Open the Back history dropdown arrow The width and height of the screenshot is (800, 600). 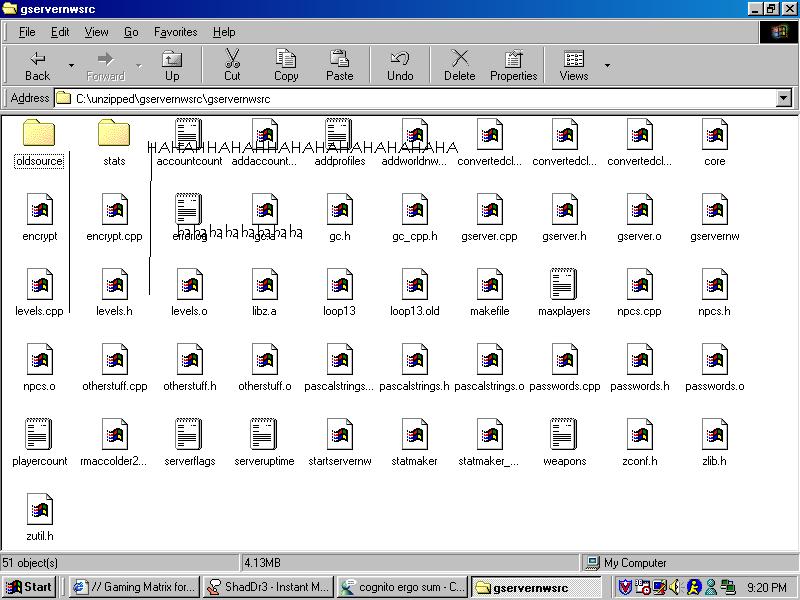click(71, 66)
